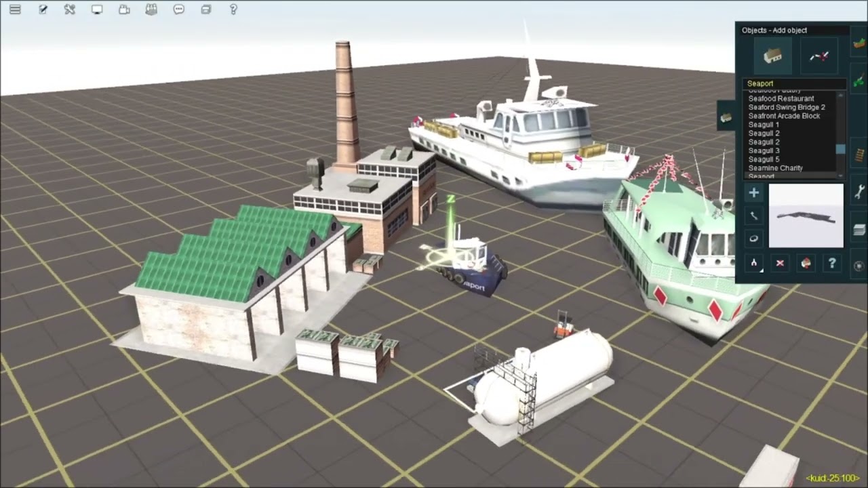
Task: Click the toolbar icon right of the camera
Action: (x=151, y=9)
